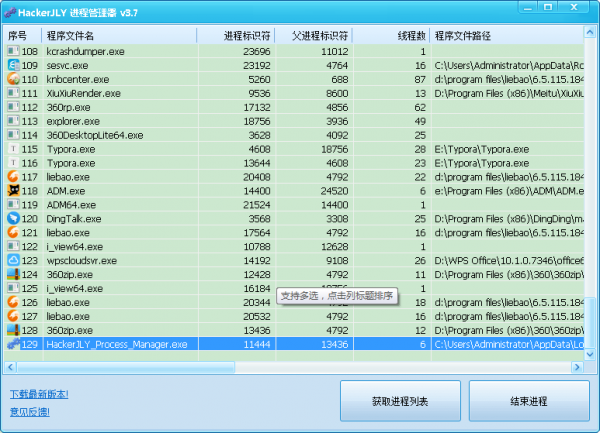
Task: Click the Meitu XiuXiu path cell
Action: (x=509, y=93)
